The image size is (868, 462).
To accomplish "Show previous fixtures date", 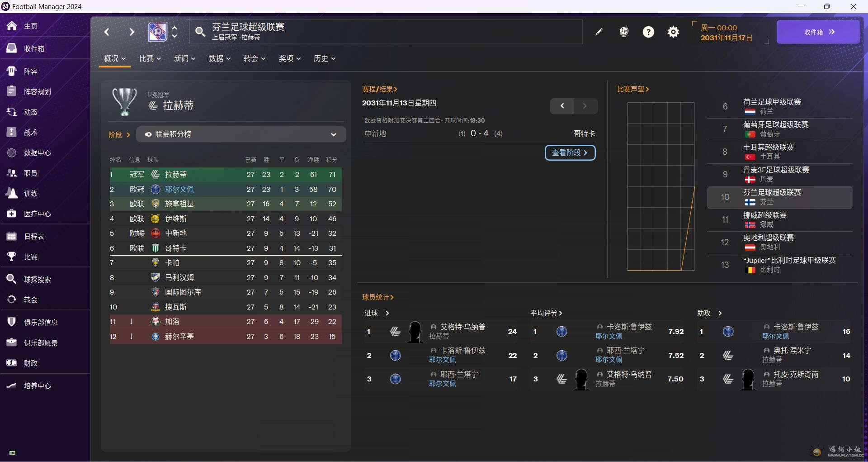I will (562, 106).
